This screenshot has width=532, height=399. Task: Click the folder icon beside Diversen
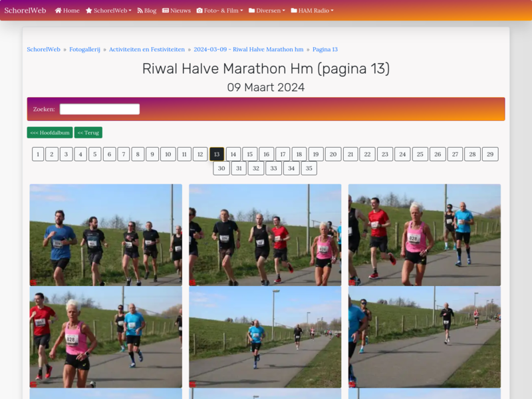tap(252, 11)
